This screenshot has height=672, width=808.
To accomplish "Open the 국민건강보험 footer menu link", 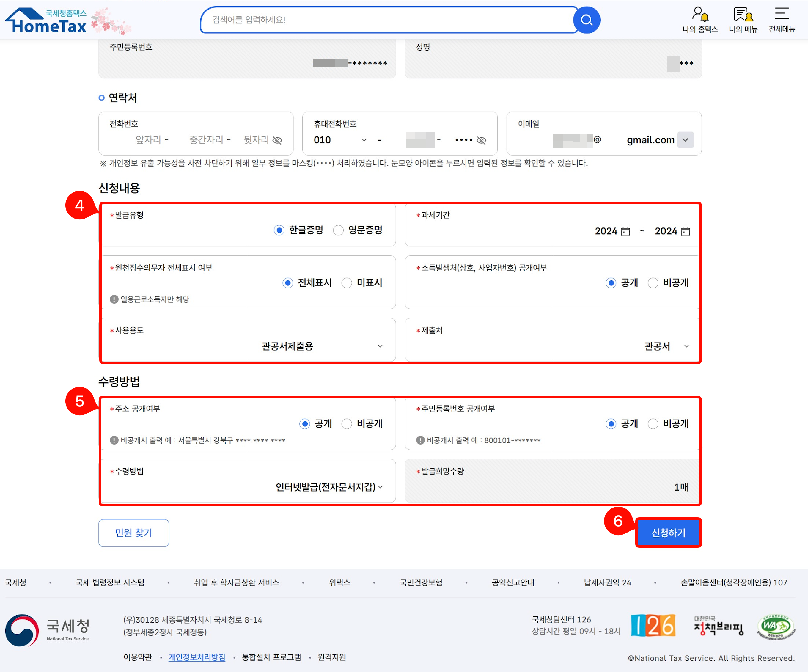I will pos(421,582).
